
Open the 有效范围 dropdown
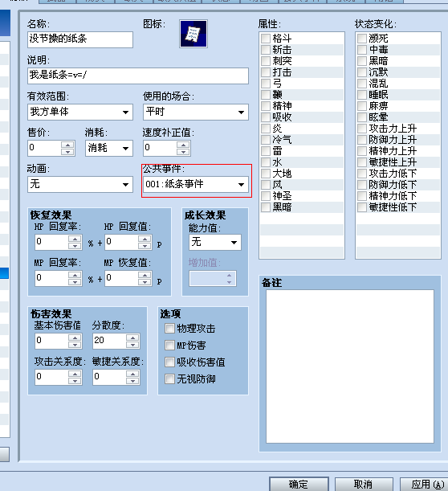(x=80, y=113)
